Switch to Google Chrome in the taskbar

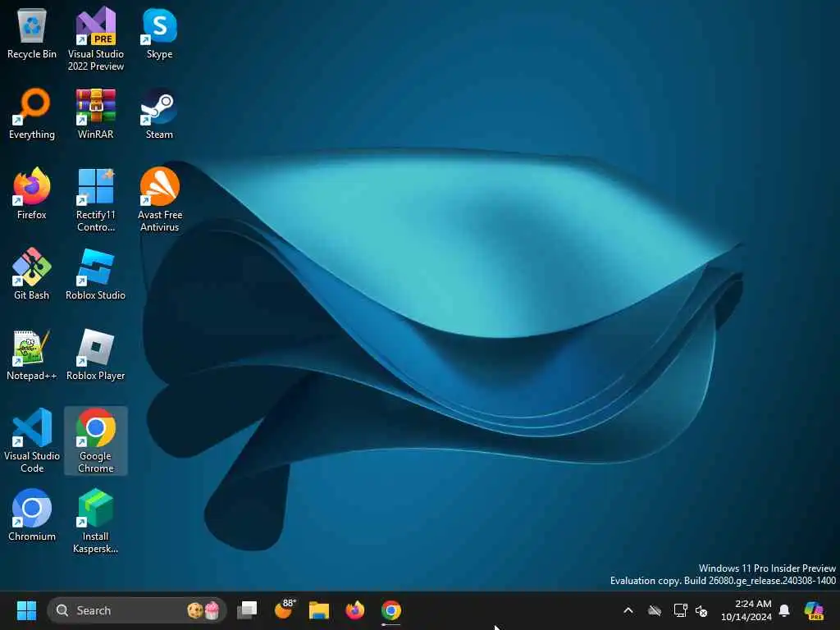391,610
